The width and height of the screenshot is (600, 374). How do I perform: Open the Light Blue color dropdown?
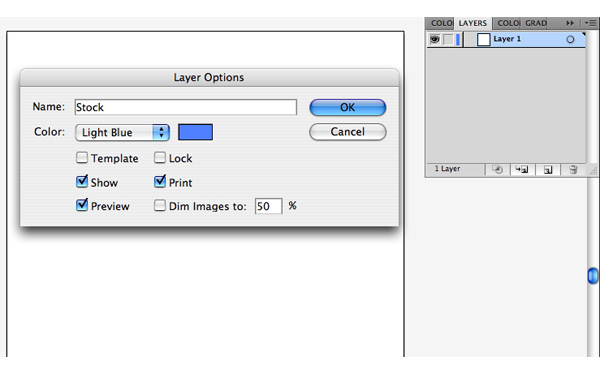122,132
